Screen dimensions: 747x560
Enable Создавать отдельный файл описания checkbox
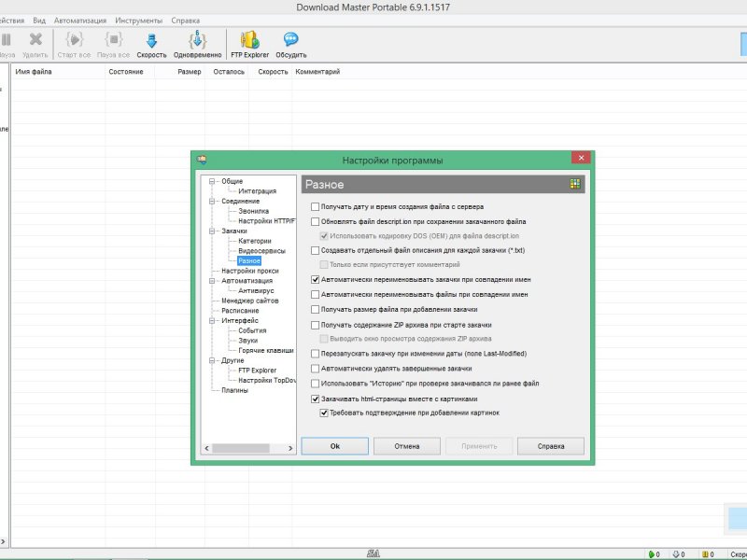point(315,250)
